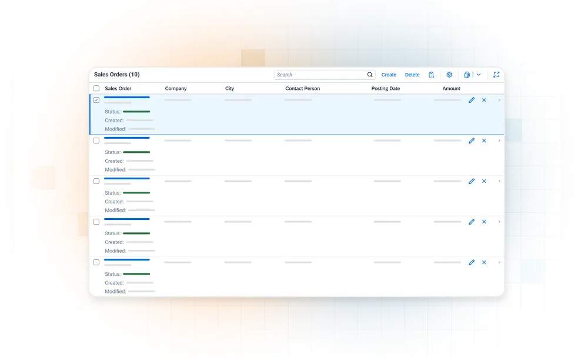Uncheck the first row's checkbox

[x=96, y=100]
